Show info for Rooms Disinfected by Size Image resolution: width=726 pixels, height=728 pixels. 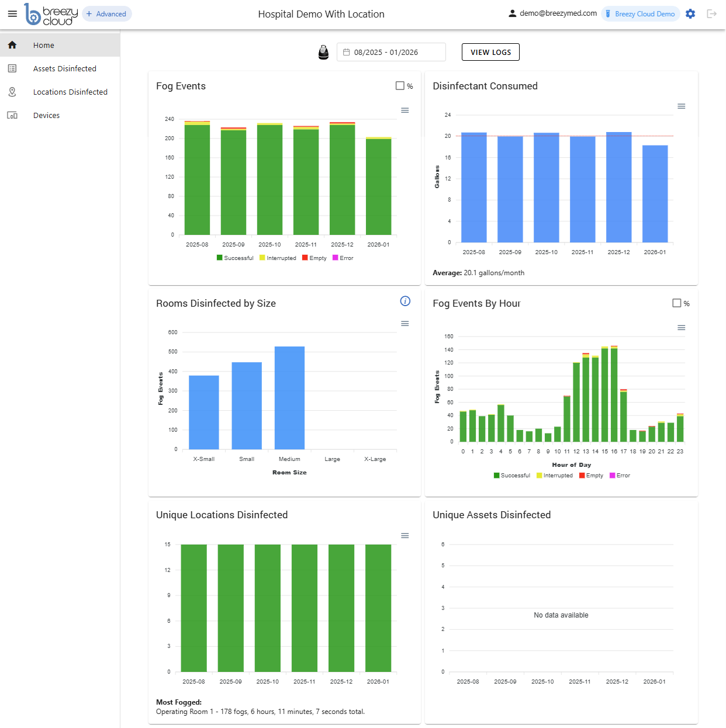405,301
